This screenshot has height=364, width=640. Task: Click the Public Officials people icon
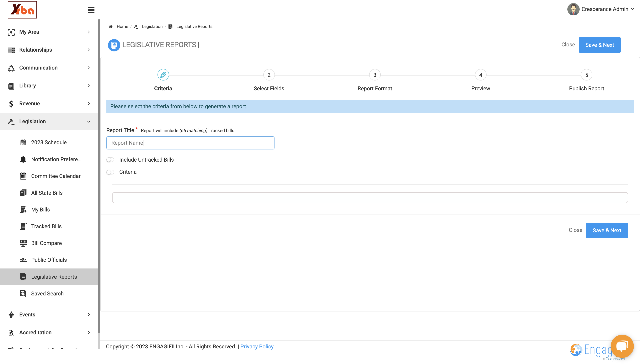click(x=23, y=260)
